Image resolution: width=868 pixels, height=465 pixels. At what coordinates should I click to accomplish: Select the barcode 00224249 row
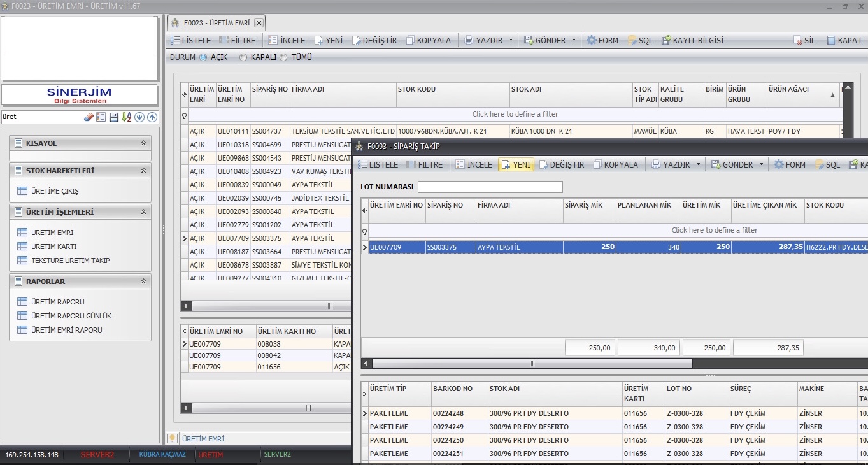point(615,427)
